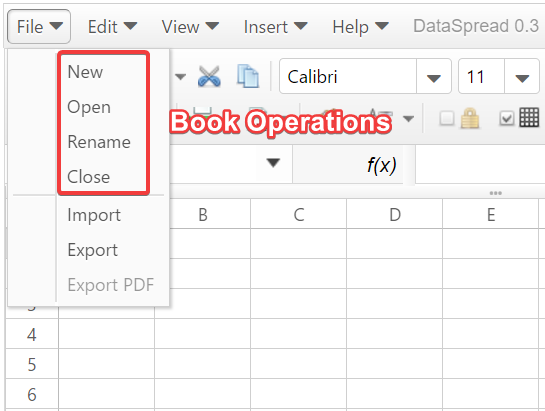Viewport: 545px width, 411px height.
Task: Select column B header
Action: [203, 214]
